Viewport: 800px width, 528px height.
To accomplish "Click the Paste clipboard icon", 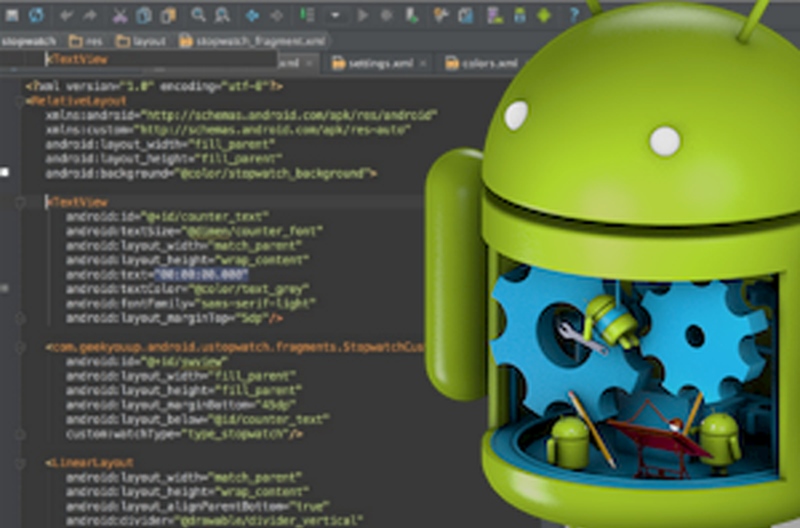I will coord(168,15).
